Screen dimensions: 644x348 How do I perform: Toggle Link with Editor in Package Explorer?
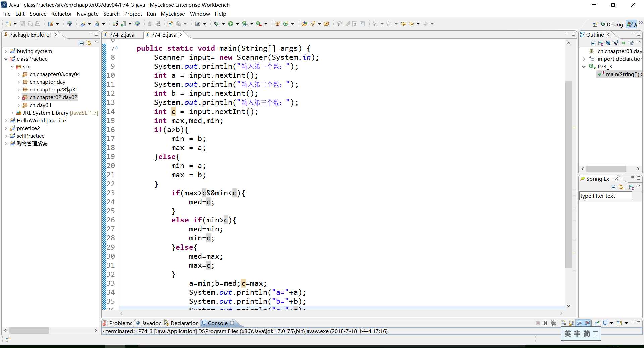89,43
